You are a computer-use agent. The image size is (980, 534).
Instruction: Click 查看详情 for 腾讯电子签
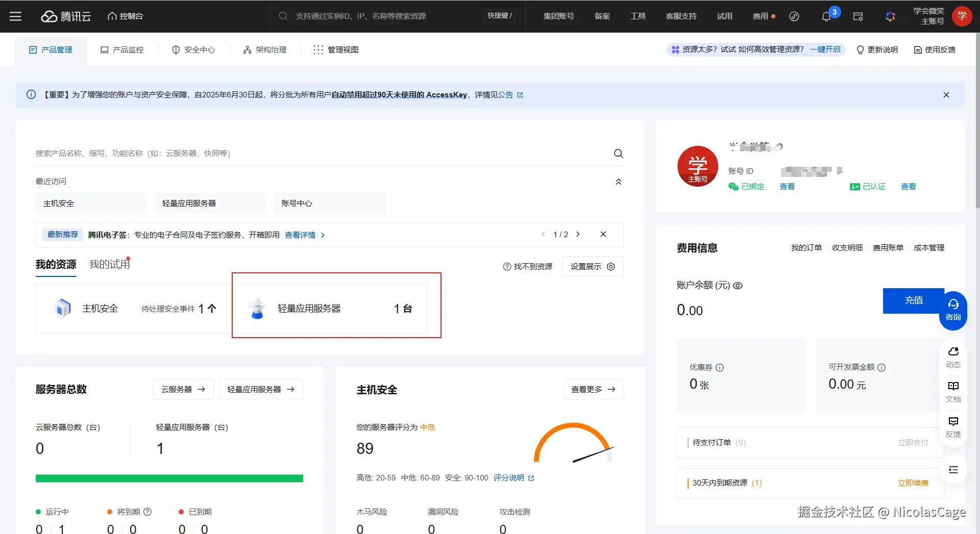[305, 235]
